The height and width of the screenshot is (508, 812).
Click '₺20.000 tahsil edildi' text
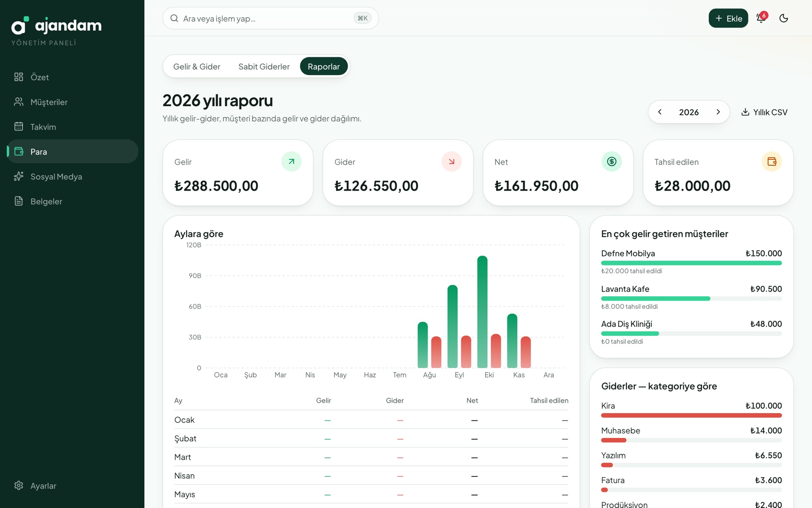pos(632,271)
